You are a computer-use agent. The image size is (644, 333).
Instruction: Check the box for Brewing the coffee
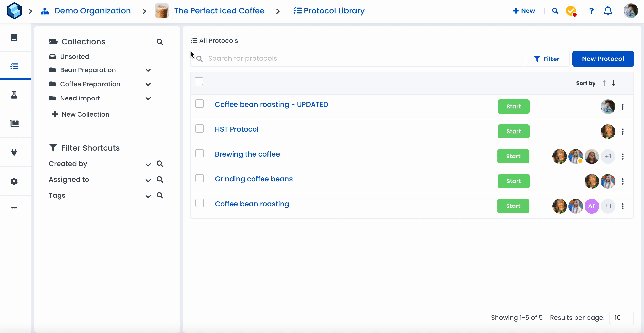pyautogui.click(x=199, y=154)
